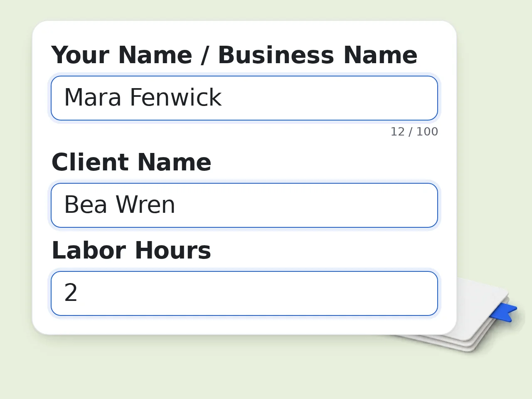Click empty space after "Mara Fenwick" text
The width and height of the screenshot is (532, 399).
coord(328,98)
